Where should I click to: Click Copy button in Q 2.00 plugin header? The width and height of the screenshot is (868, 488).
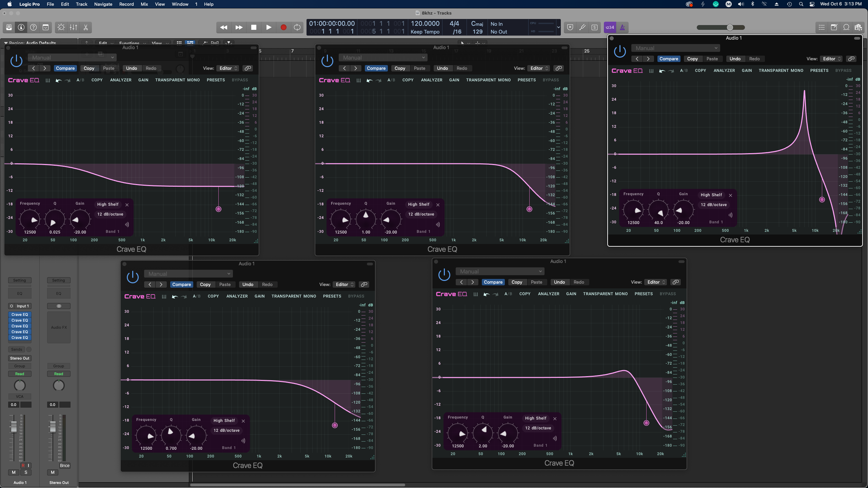tap(517, 282)
